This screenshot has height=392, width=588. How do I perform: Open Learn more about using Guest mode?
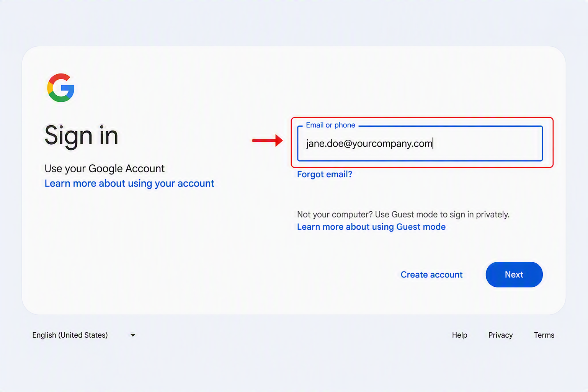[x=371, y=227]
